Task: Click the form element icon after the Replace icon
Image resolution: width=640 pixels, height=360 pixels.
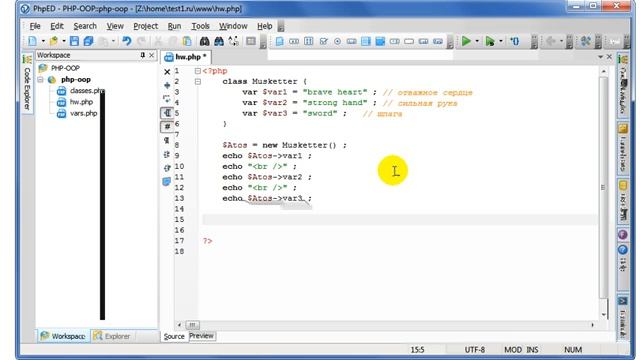Action: pos(251,41)
